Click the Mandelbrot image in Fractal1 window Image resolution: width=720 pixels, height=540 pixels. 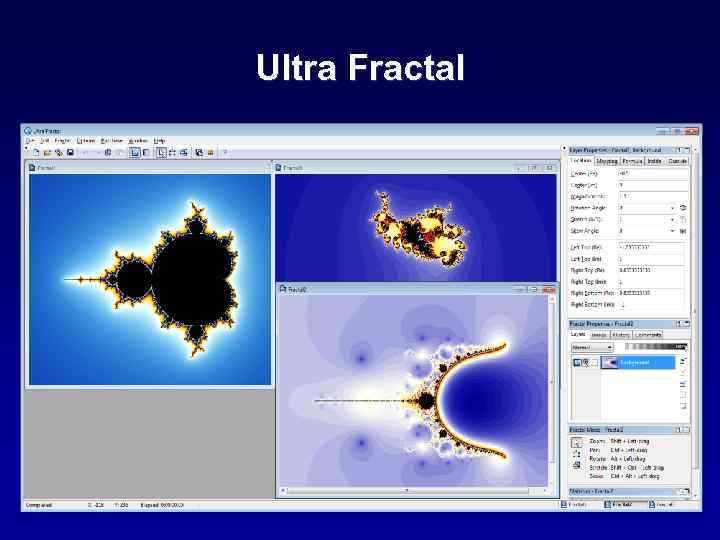tap(150, 279)
